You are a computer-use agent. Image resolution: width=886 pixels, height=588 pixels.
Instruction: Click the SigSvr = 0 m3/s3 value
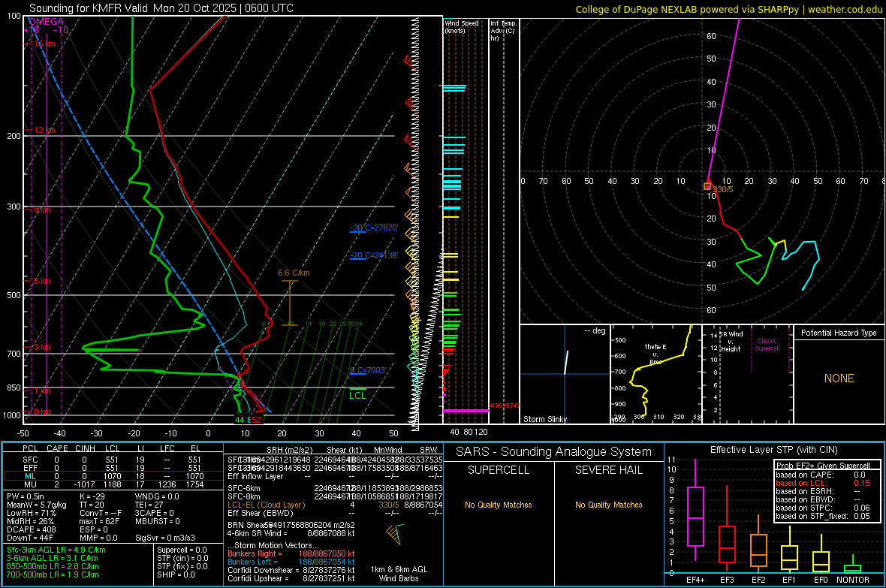[x=165, y=538]
